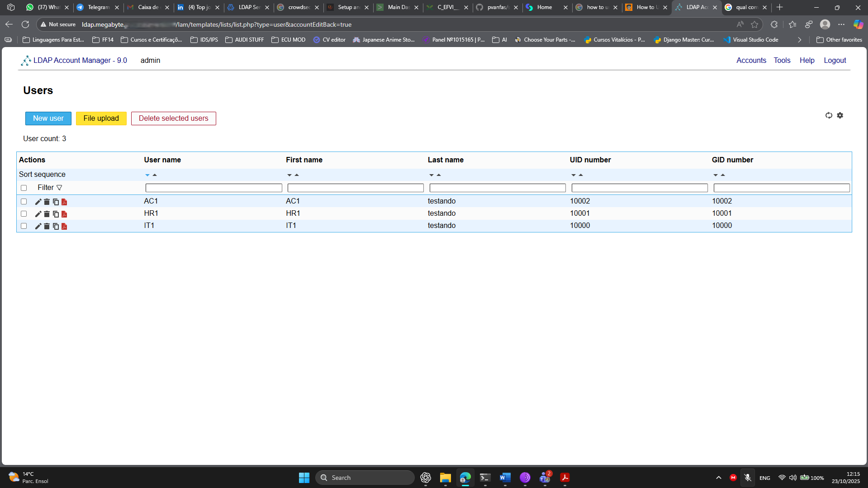This screenshot has width=868, height=488.
Task: Delete the HR1 user with trash icon
Action: pyautogui.click(x=47, y=214)
